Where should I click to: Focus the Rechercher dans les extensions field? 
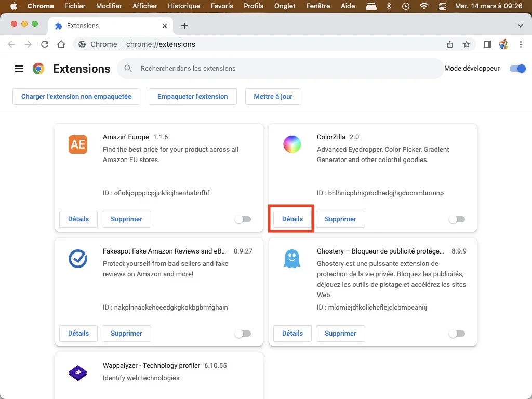280,69
